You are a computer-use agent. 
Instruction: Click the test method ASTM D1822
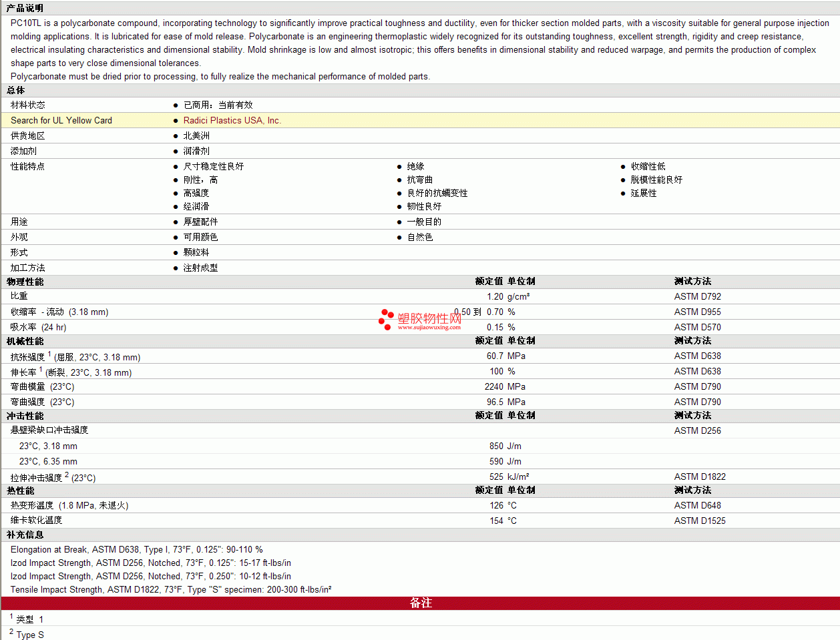click(x=700, y=476)
